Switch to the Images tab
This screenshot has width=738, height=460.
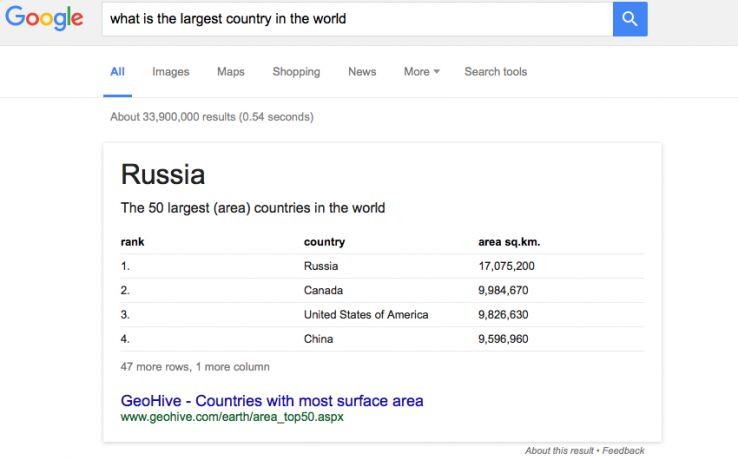[170, 72]
